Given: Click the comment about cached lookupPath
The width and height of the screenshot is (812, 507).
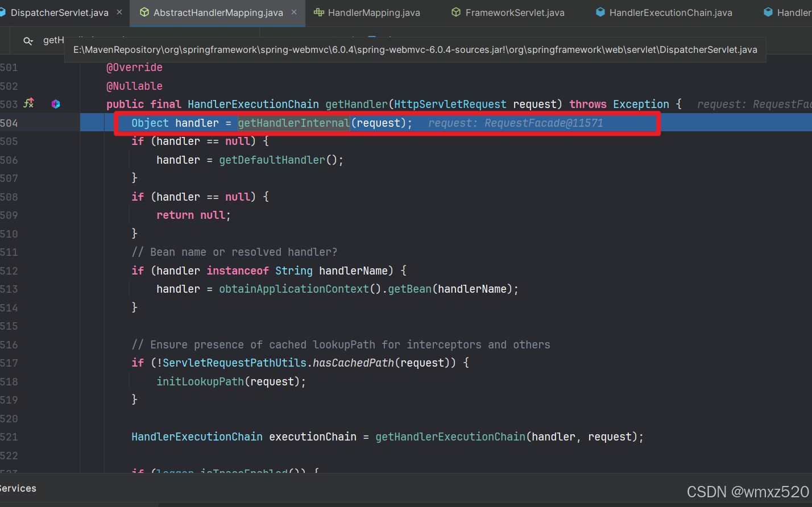Looking at the screenshot, I should [341, 344].
